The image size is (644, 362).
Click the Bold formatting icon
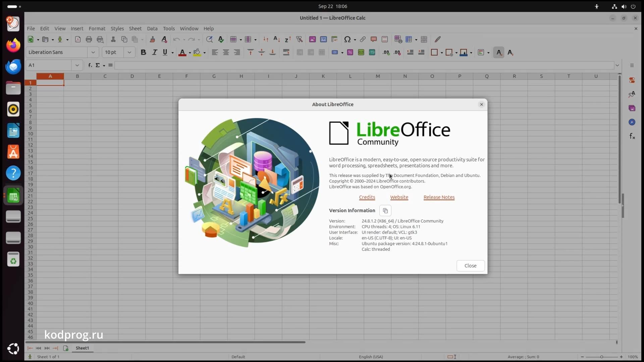143,52
